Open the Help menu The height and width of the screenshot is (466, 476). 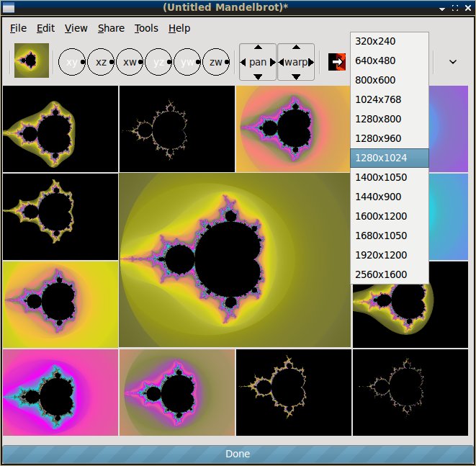coord(179,28)
